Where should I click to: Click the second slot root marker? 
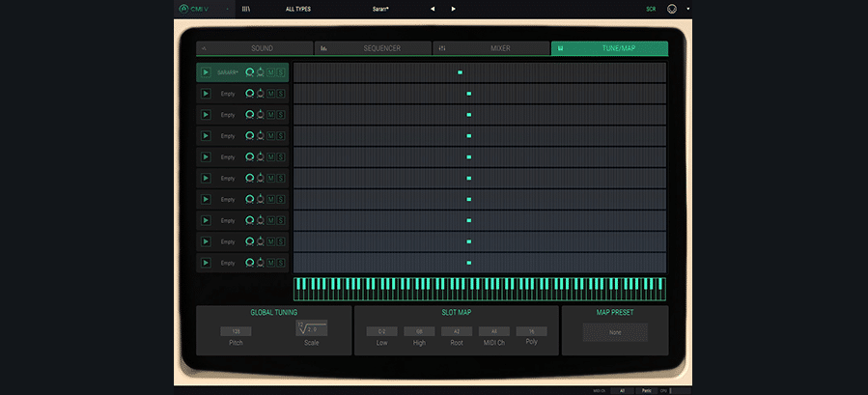(x=469, y=94)
